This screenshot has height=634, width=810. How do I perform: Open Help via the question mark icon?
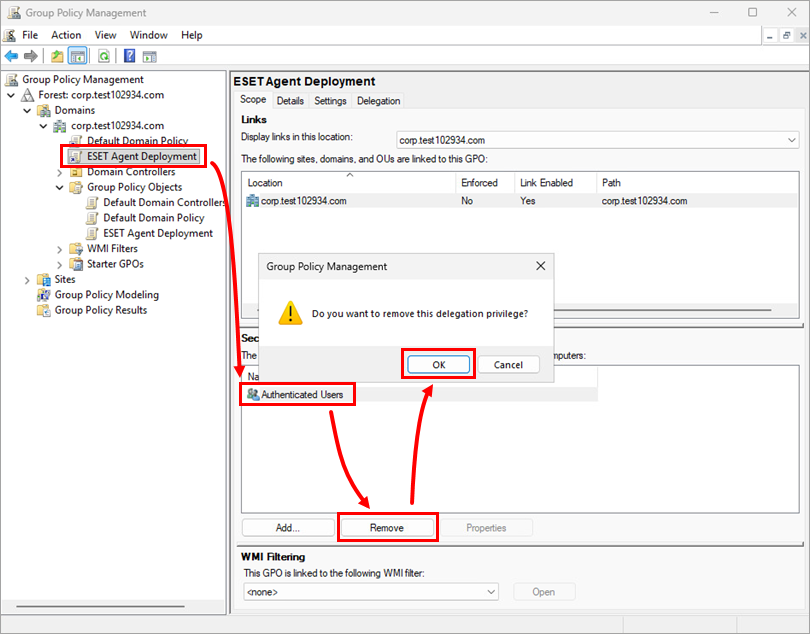point(130,56)
